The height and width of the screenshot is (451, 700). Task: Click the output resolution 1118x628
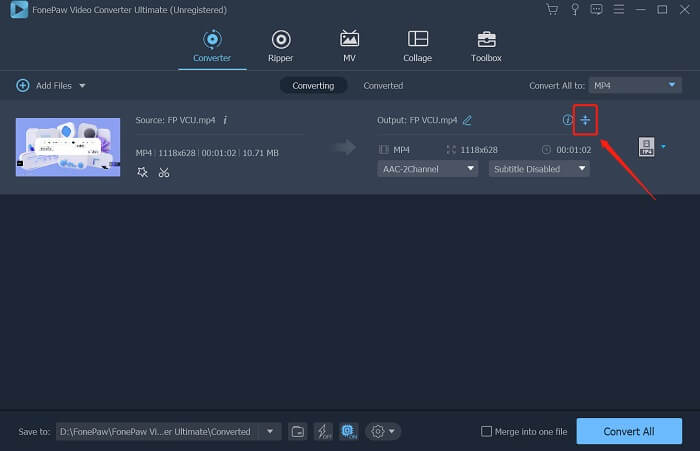479,150
